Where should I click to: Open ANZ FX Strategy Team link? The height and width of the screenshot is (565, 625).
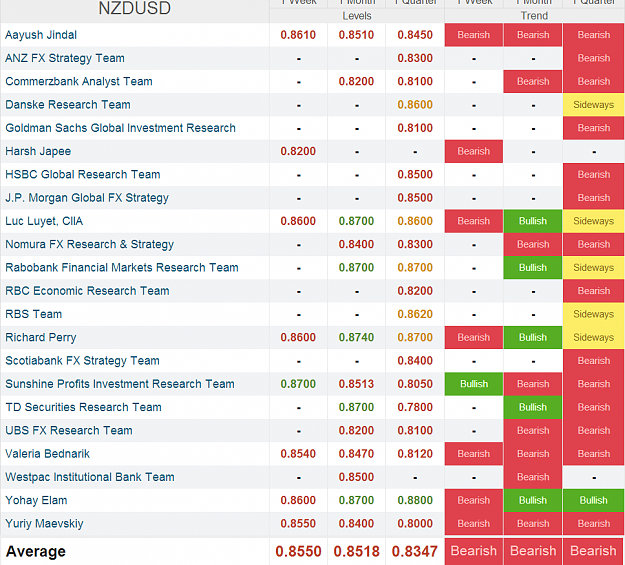coord(65,58)
